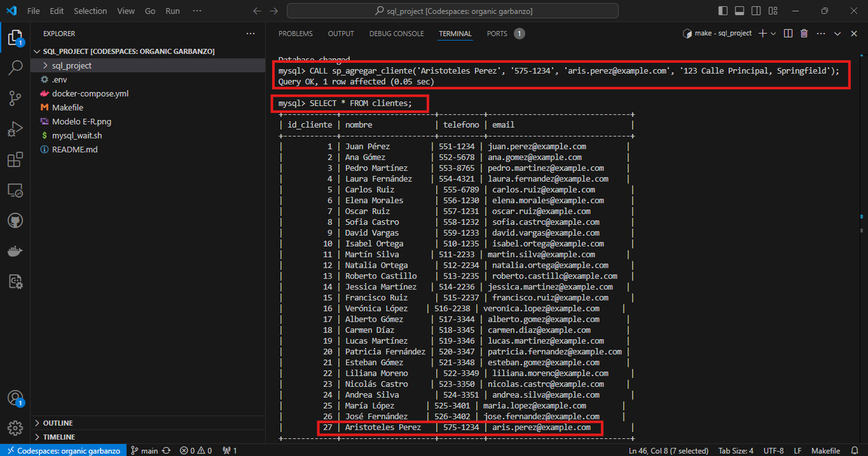This screenshot has width=868, height=456.
Task: Toggle the primary side bar layout icon
Action: pos(724,11)
